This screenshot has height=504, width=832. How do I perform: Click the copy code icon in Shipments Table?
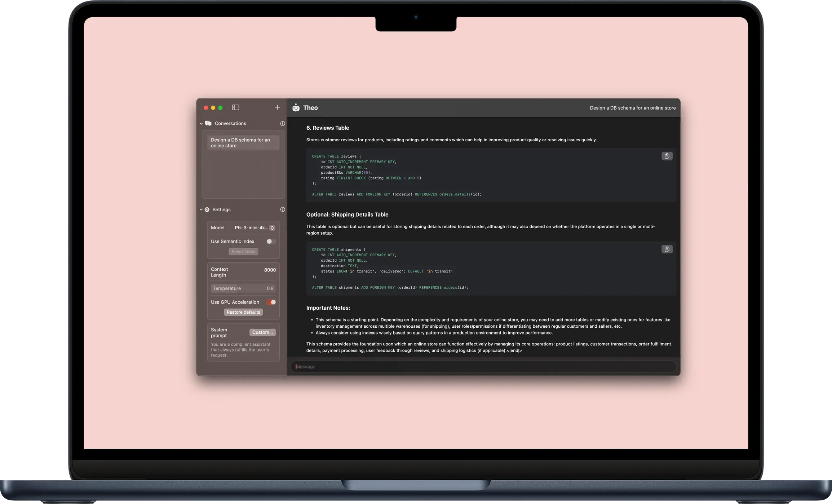click(x=667, y=249)
